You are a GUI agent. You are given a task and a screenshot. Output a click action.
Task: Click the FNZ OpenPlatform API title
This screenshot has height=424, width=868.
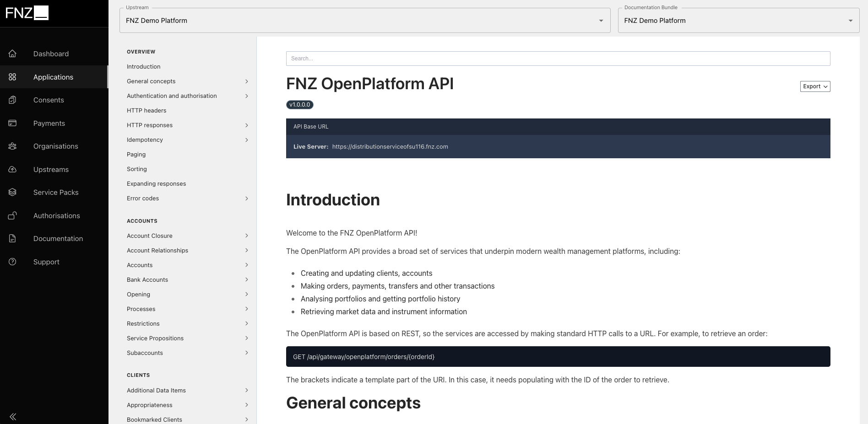pos(370,84)
